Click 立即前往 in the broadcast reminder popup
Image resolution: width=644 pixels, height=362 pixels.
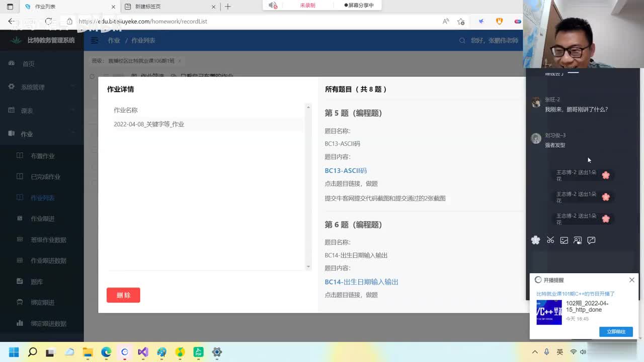(616, 331)
